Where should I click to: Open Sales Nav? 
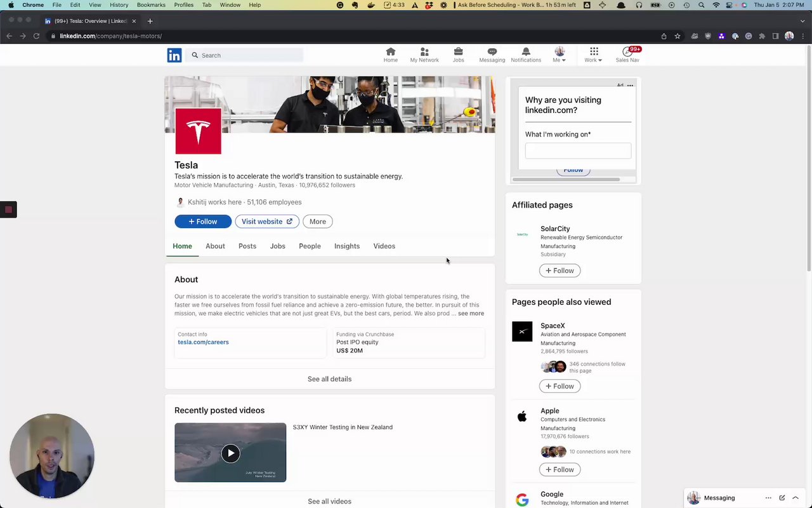point(627,55)
